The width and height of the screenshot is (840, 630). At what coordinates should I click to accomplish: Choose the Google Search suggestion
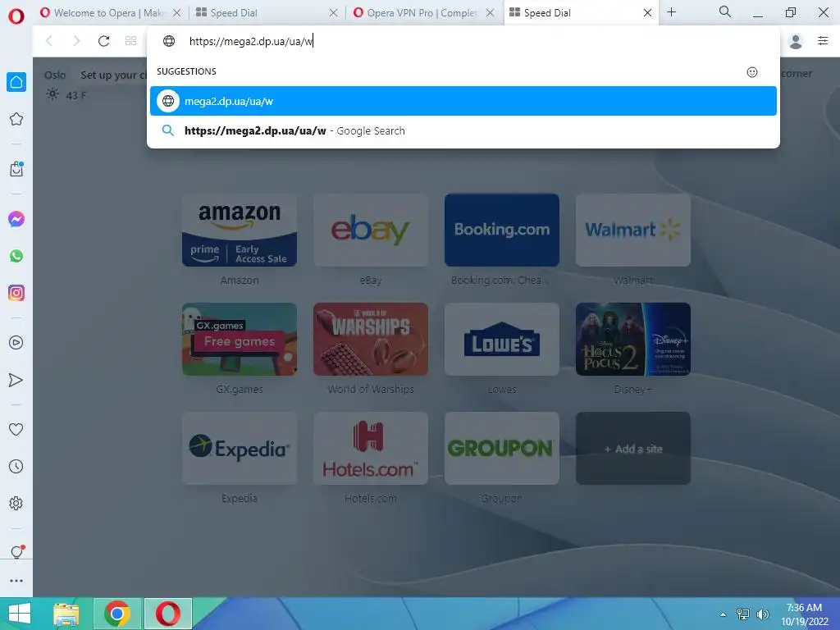point(463,130)
